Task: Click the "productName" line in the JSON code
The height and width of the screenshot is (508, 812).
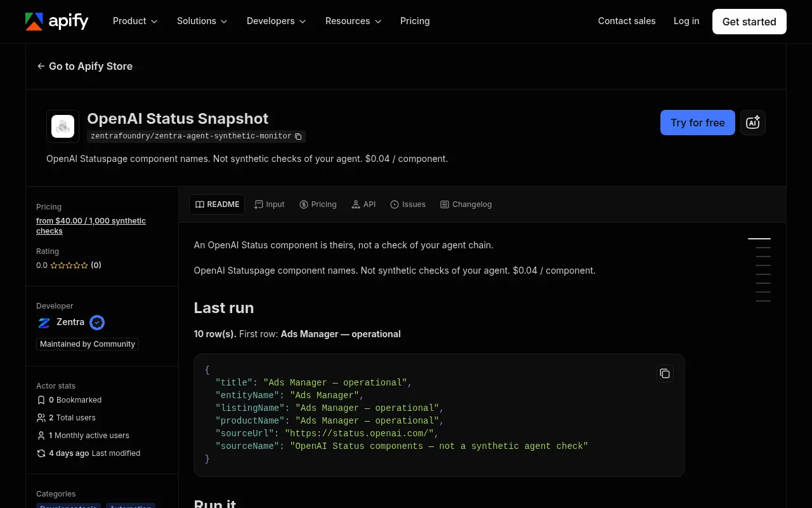Action: pos(330,421)
